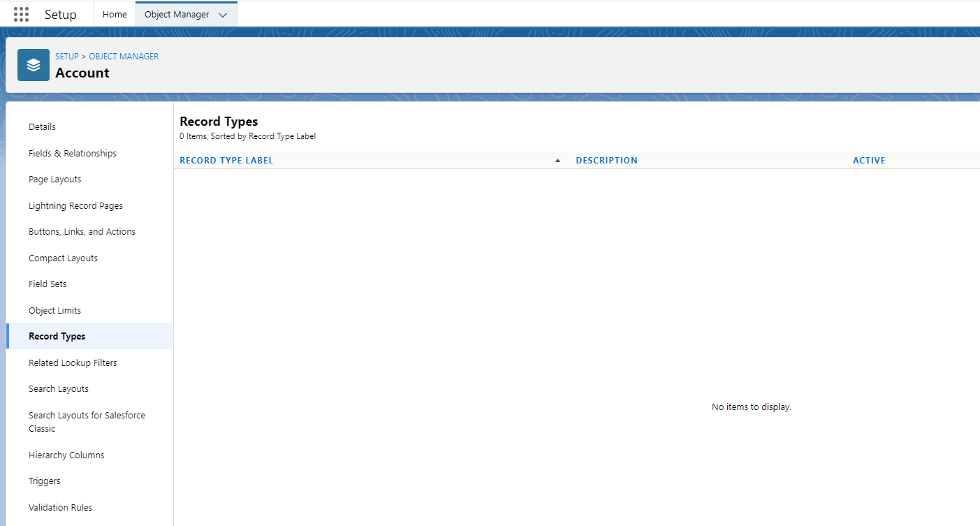The width and height of the screenshot is (980, 526).
Task: Sort by the Active column header
Action: pyautogui.click(x=869, y=161)
